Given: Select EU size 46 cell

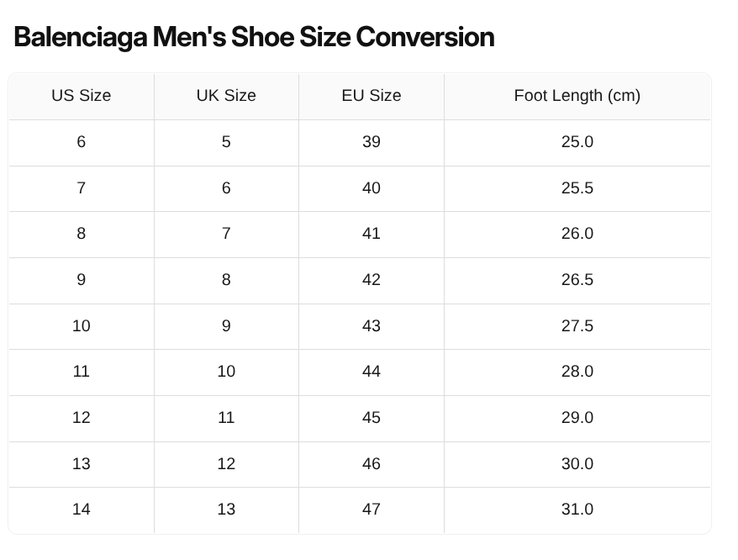Looking at the screenshot, I should (x=372, y=464).
